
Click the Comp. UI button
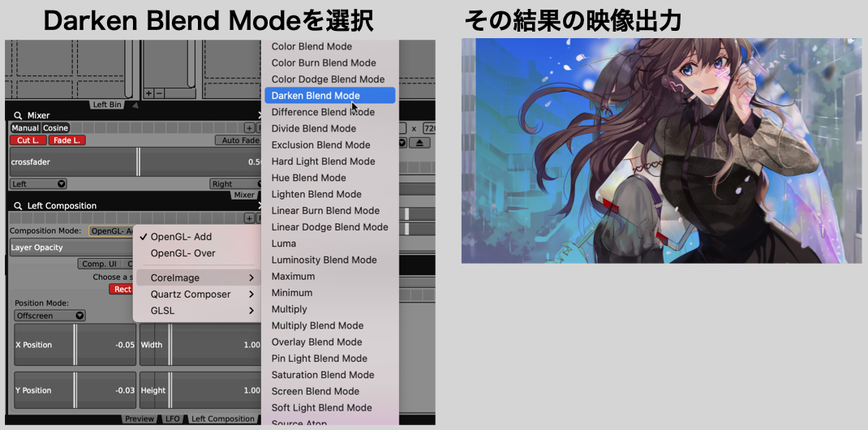[99, 264]
